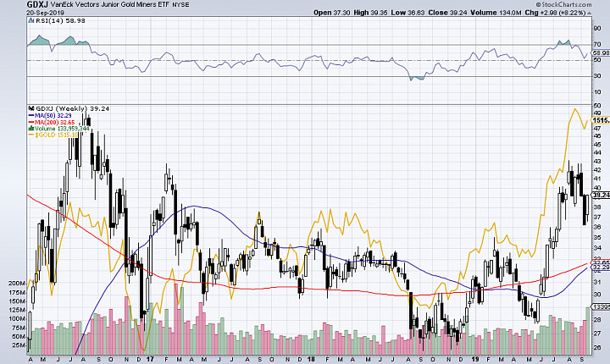Click the 'Volume 134.0M' header value
This screenshot has width=610, height=364.
(x=496, y=13)
